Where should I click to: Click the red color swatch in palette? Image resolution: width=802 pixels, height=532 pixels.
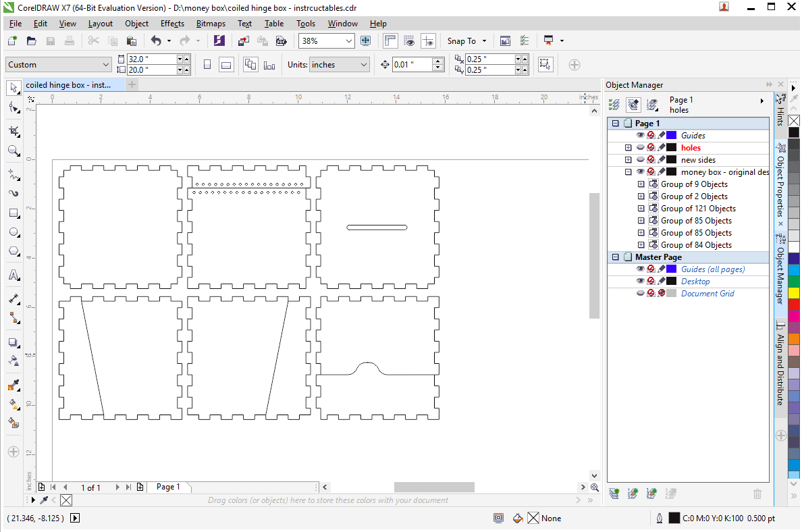coord(794,304)
